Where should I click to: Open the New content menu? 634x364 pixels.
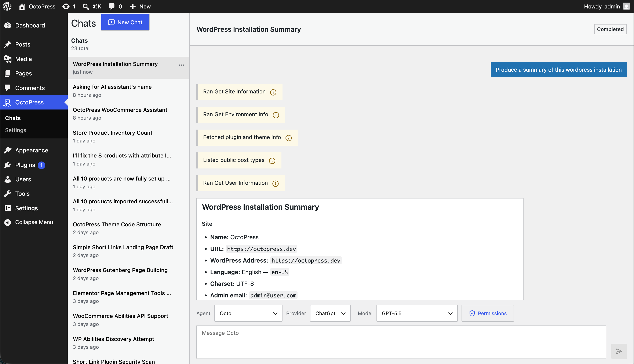pos(140,6)
